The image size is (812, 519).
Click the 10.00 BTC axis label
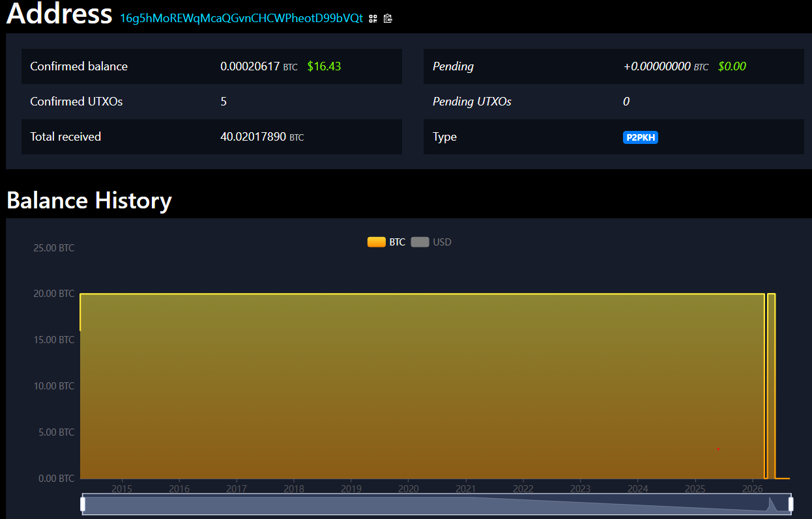pos(53,386)
